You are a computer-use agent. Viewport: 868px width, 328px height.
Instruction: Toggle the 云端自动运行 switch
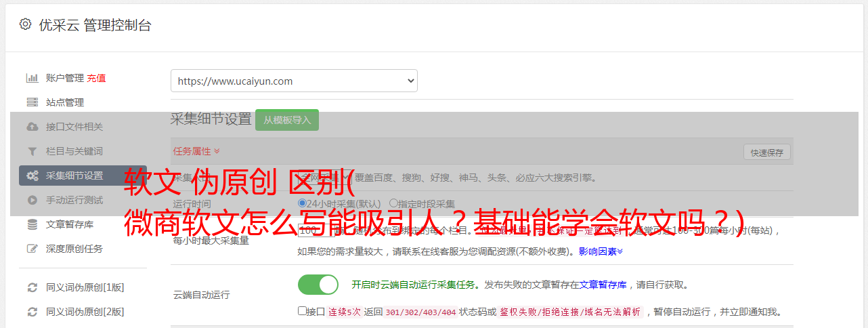point(318,285)
